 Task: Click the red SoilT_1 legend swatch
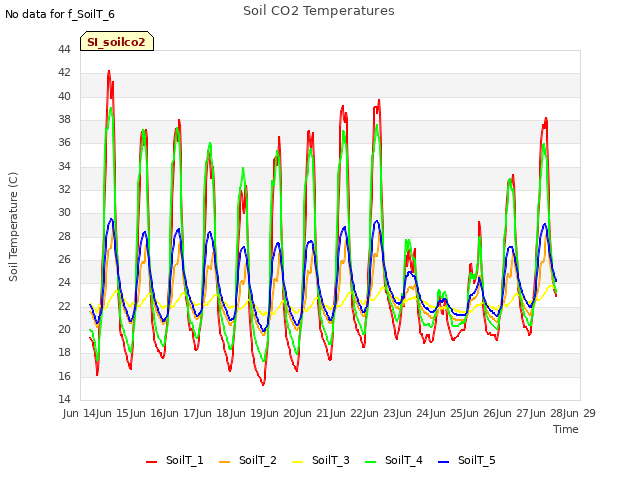151,462
